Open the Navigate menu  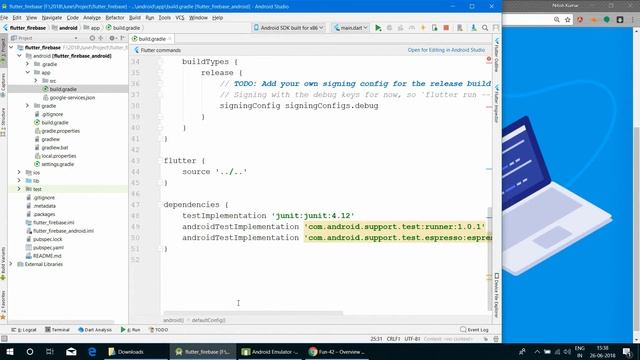point(52,18)
